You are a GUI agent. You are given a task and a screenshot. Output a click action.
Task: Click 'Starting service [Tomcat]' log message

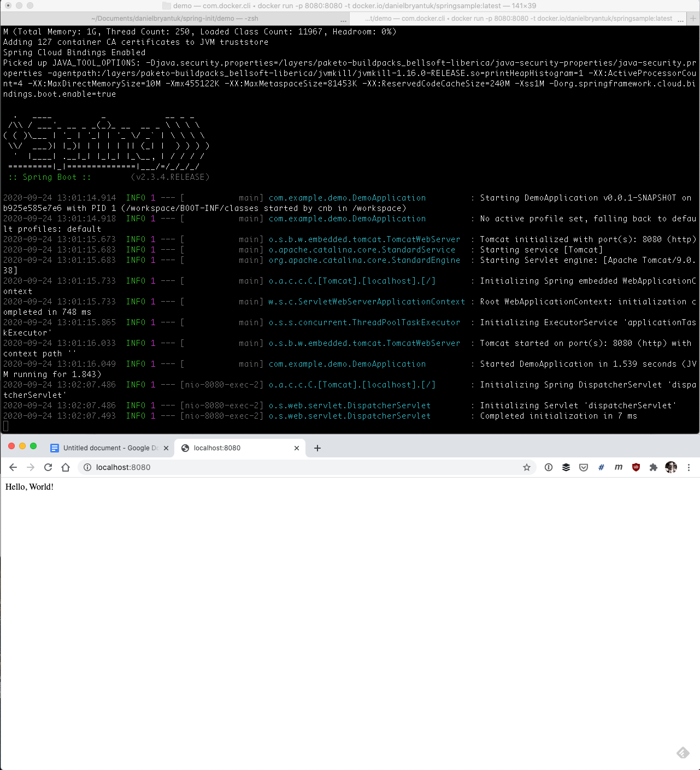point(542,250)
